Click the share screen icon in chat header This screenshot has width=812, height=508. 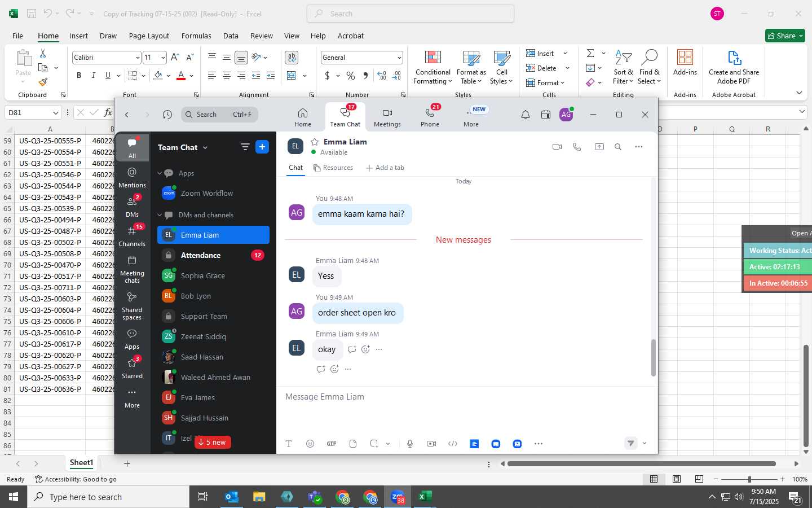(x=599, y=147)
